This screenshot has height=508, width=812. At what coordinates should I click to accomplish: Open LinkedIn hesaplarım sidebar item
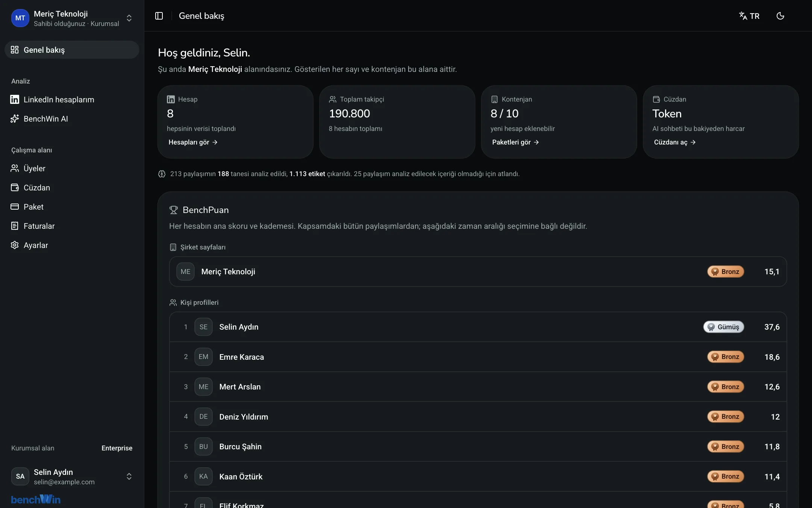pyautogui.click(x=72, y=99)
